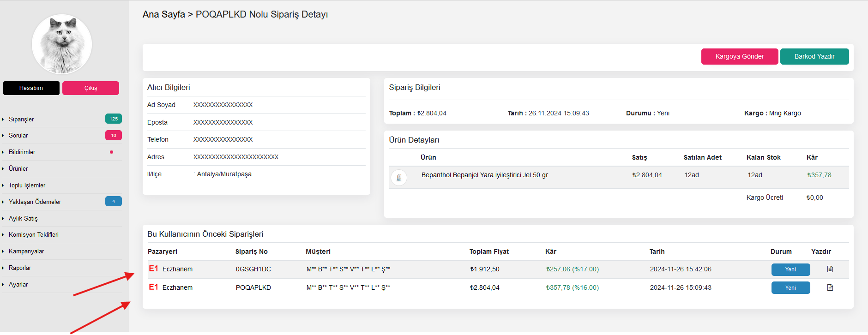Click the red notification dot on Bildirimler
The width and height of the screenshot is (868, 335).
click(111, 152)
